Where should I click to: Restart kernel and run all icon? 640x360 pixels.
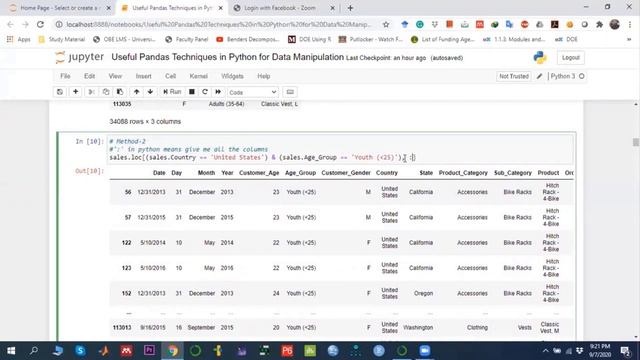(218, 92)
